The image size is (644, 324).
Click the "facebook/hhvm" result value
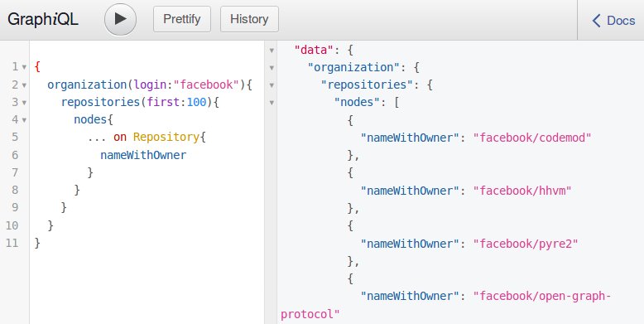522,191
